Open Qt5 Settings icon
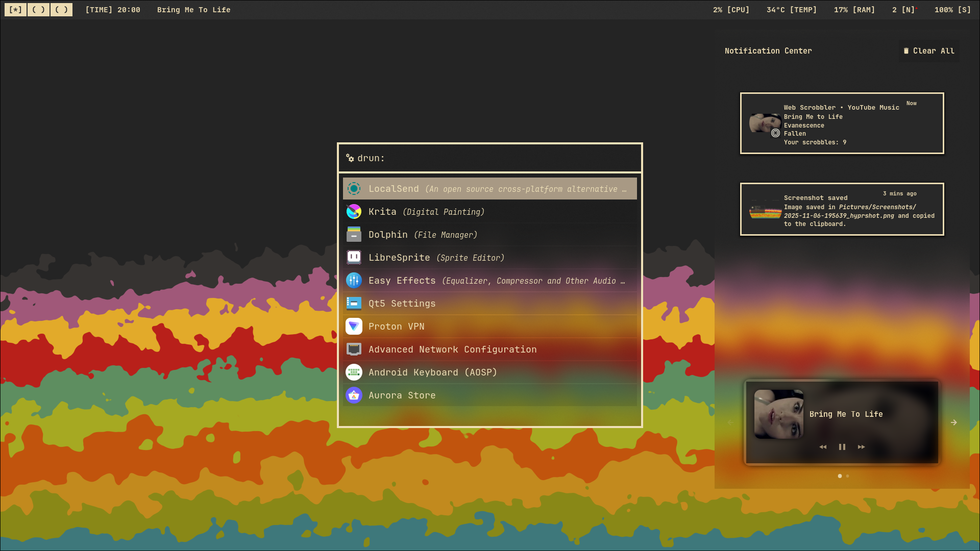 (354, 304)
